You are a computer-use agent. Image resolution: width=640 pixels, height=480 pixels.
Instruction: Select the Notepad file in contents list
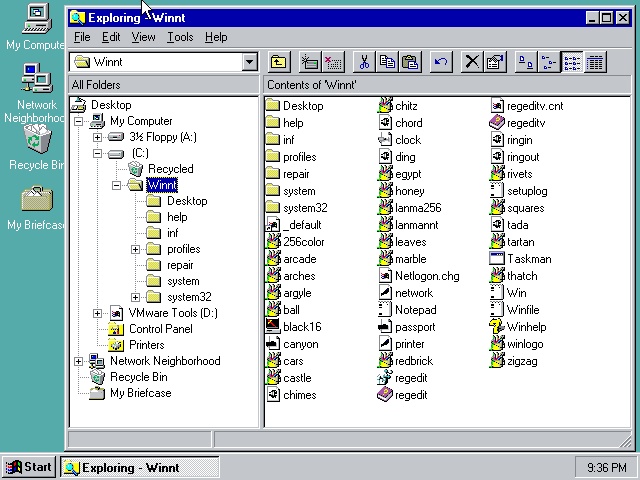point(415,310)
